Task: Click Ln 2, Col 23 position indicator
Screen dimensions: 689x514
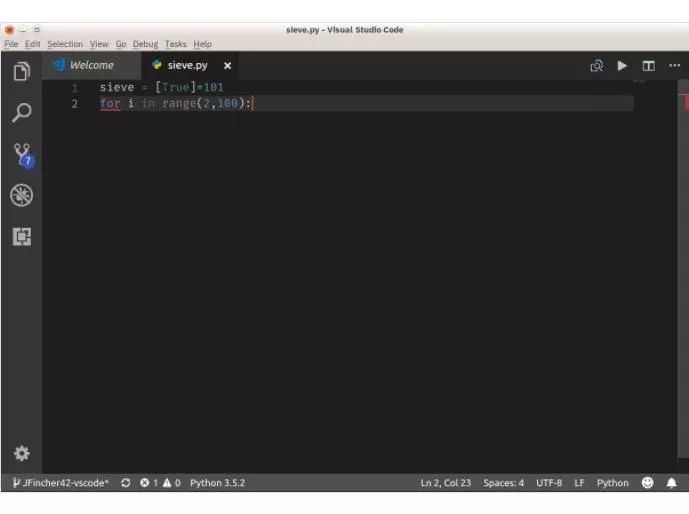Action: pos(446,483)
